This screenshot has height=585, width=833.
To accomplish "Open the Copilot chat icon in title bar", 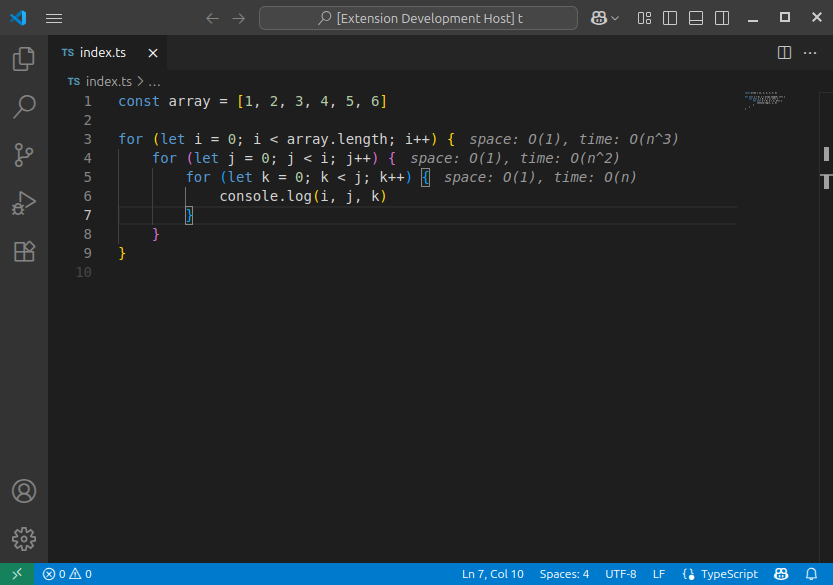I will pyautogui.click(x=599, y=18).
